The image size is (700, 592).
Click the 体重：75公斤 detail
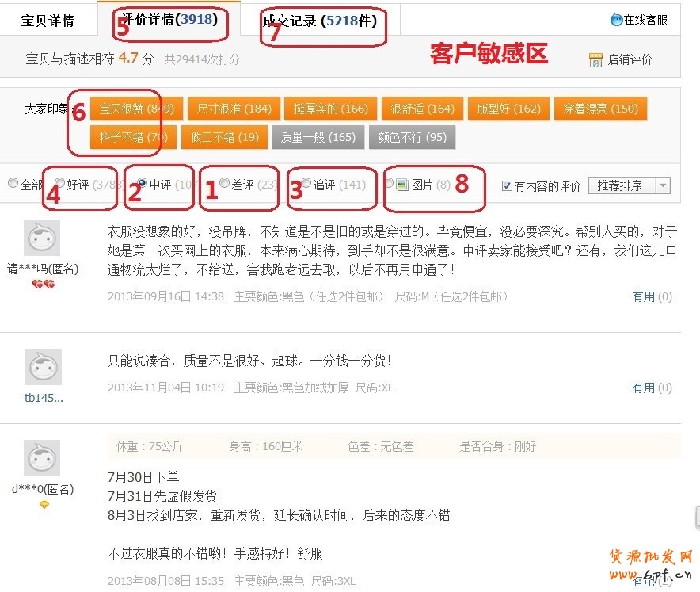click(x=150, y=446)
